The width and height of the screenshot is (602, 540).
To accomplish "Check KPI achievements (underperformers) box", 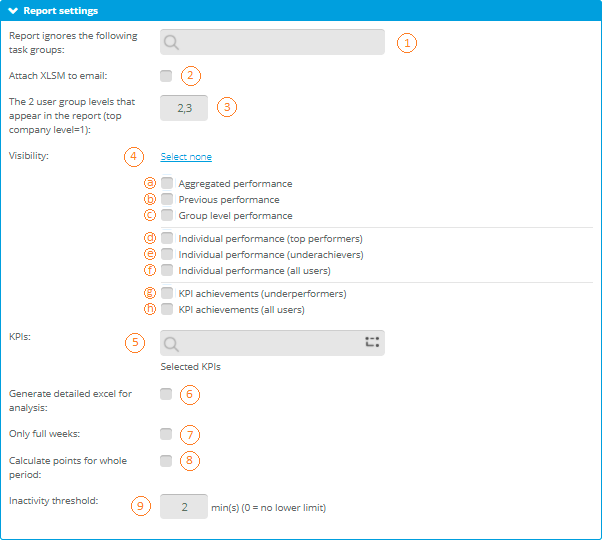I will coord(167,294).
